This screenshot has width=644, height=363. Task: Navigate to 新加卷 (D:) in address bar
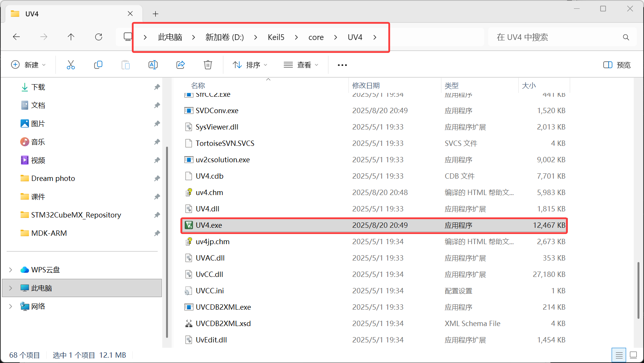coord(225,37)
